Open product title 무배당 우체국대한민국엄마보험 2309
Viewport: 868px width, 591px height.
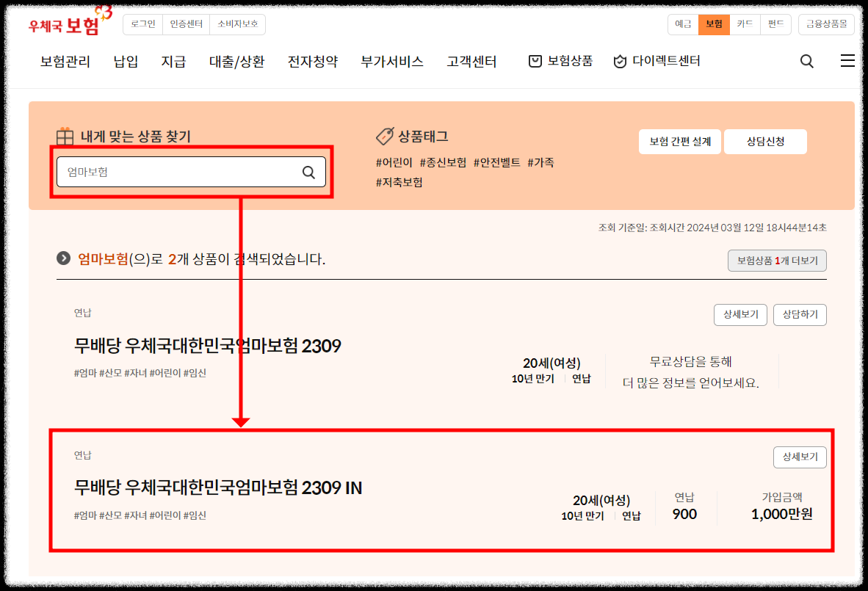tap(208, 346)
